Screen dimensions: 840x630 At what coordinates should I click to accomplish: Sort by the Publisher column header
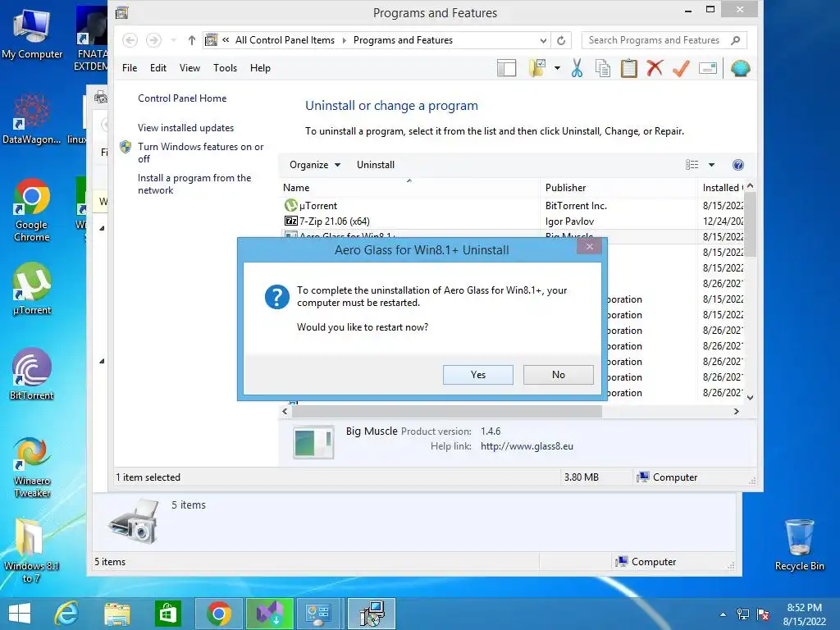pyautogui.click(x=619, y=188)
